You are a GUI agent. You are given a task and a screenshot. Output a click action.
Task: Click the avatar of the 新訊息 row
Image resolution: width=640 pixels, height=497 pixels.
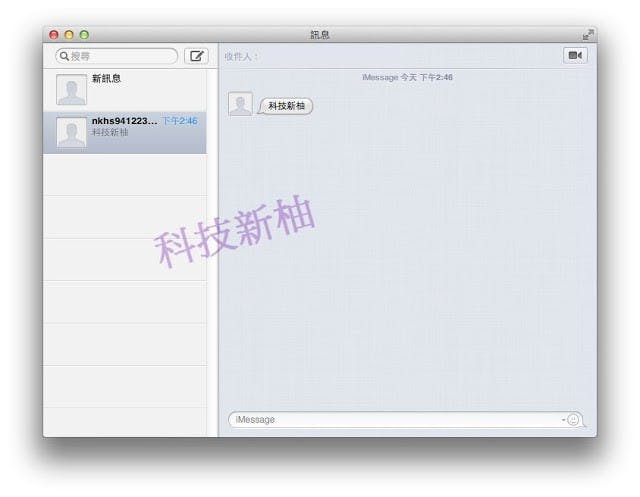[71, 89]
